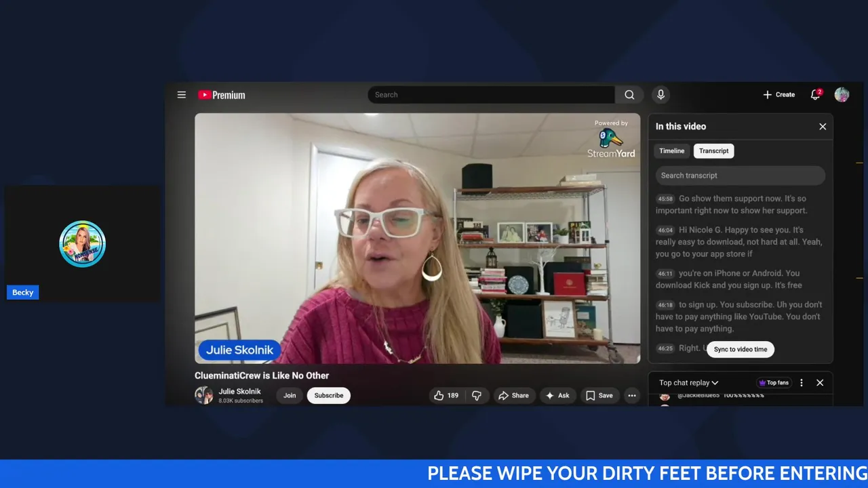Screen dimensions: 868x488
Task: Open the account avatar menu
Action: 842,95
